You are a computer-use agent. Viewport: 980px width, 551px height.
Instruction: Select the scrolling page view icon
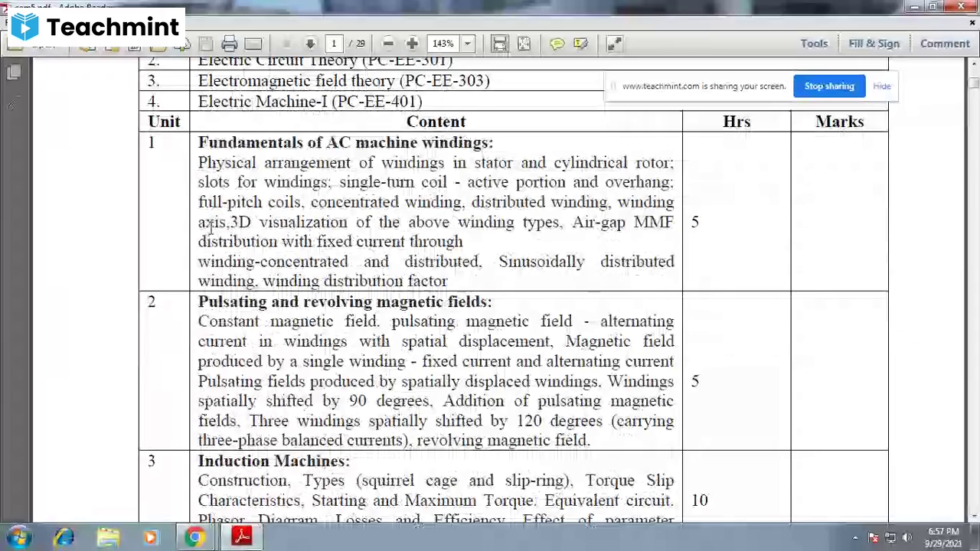[499, 44]
